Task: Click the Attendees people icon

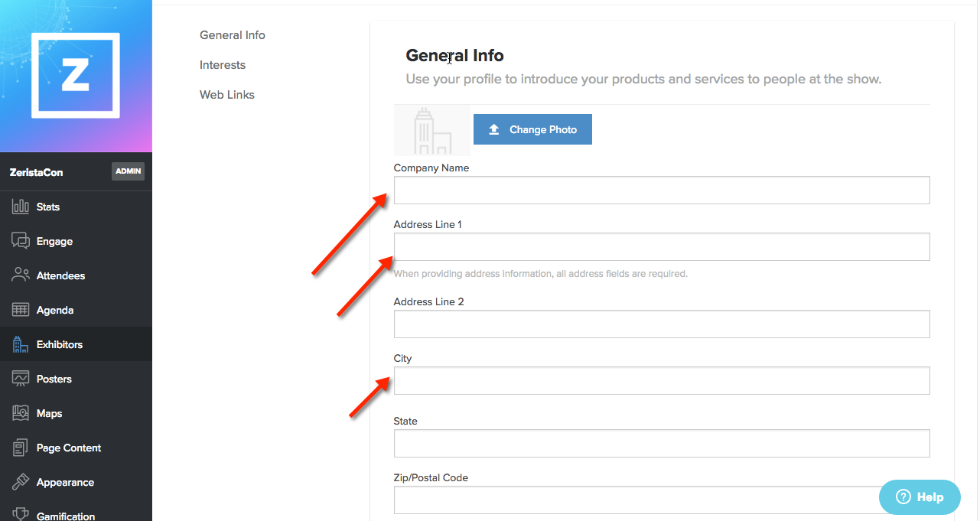Action: 21,275
